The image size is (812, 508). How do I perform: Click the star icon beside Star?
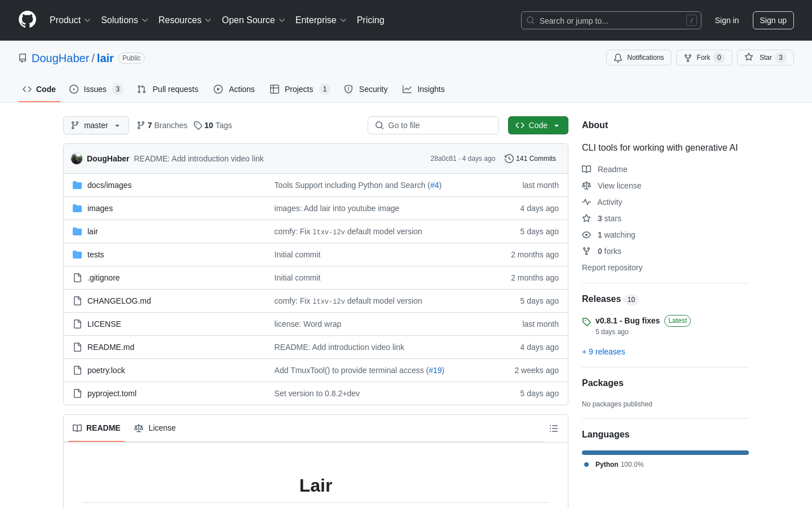[749, 57]
